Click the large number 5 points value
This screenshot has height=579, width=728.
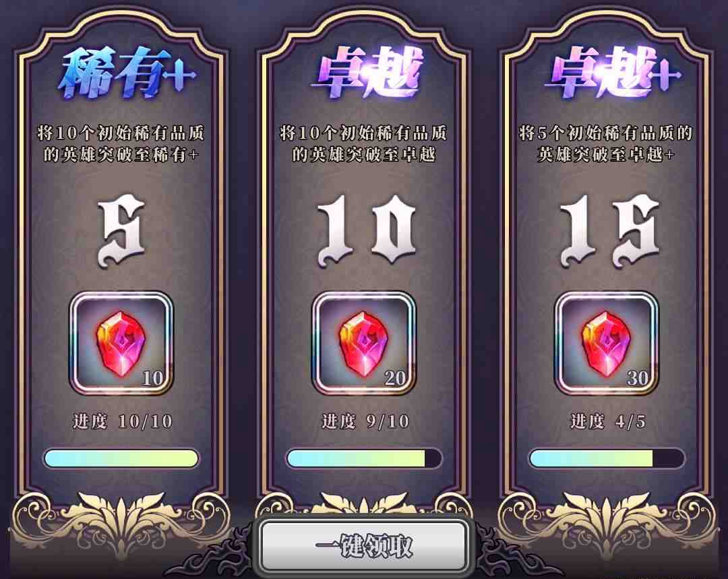[x=122, y=231]
